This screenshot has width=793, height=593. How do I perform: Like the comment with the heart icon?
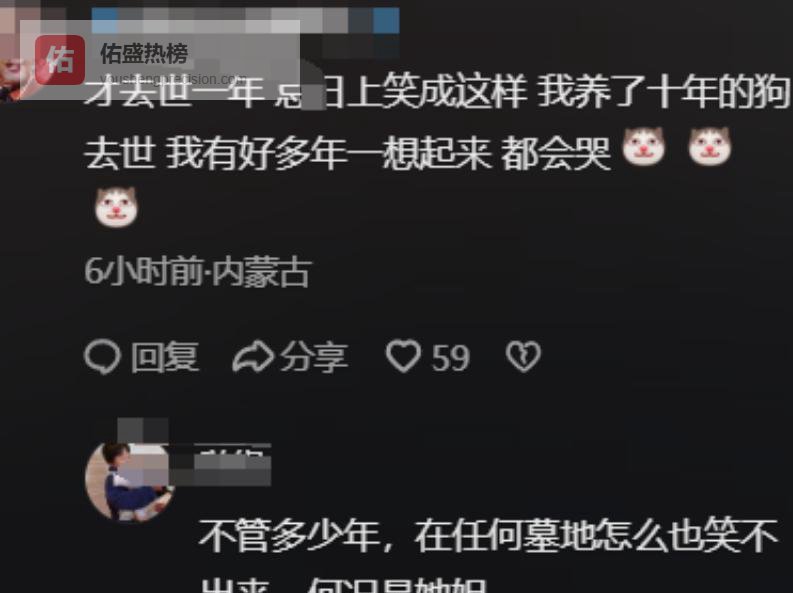click(403, 356)
